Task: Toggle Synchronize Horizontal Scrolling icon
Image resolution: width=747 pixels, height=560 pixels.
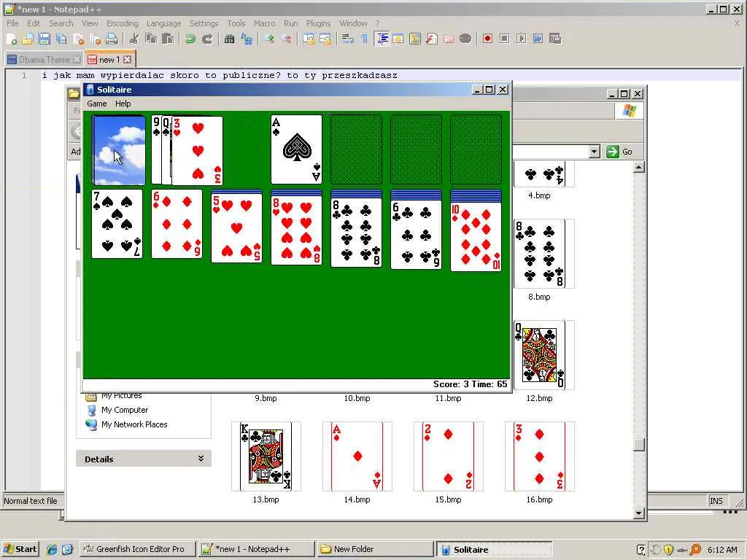Action: (325, 39)
